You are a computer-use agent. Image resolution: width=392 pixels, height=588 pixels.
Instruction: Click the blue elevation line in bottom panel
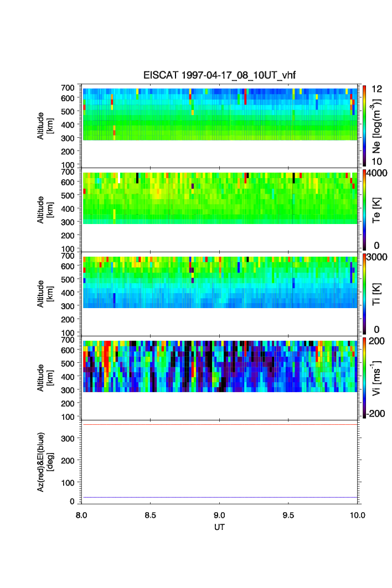pyautogui.click(x=219, y=497)
